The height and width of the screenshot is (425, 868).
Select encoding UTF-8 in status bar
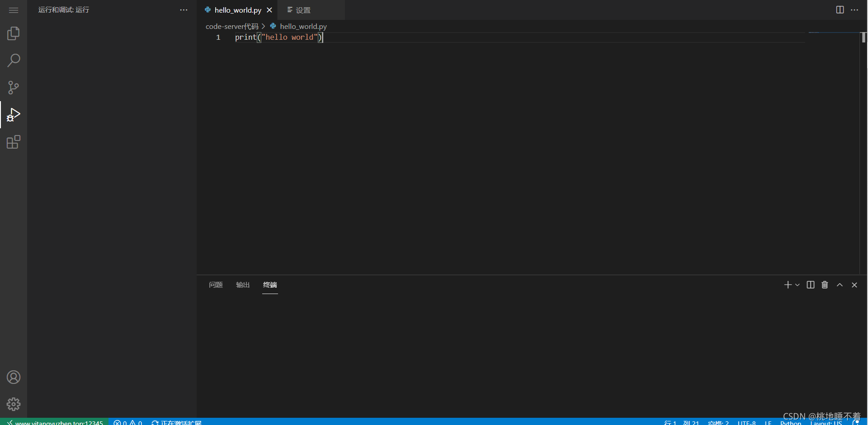pyautogui.click(x=747, y=422)
